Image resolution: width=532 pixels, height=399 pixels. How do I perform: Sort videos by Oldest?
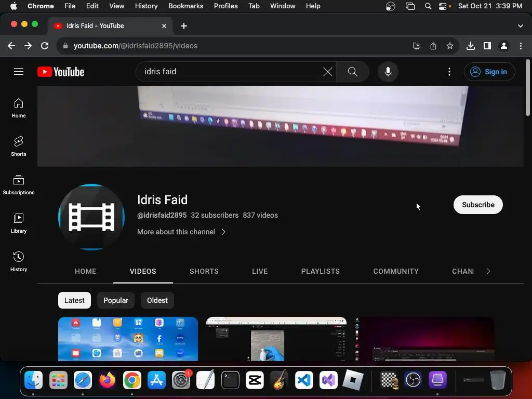pyautogui.click(x=157, y=300)
